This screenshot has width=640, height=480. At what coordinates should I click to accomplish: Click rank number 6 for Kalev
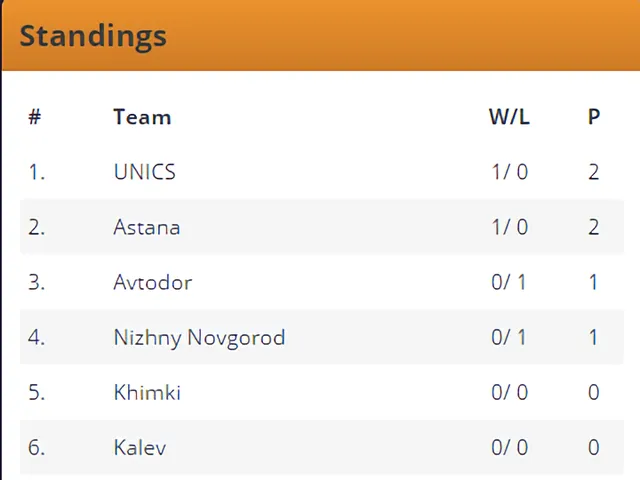pyautogui.click(x=37, y=447)
